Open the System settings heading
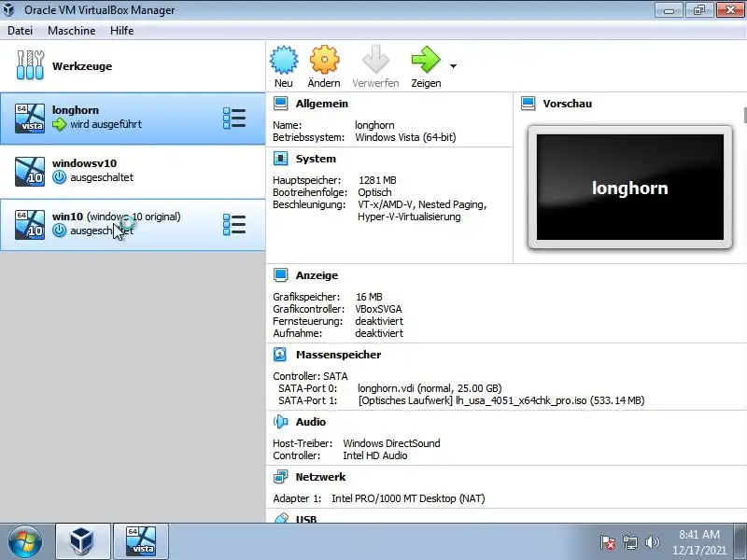This screenshot has width=747, height=560. pyautogui.click(x=316, y=159)
